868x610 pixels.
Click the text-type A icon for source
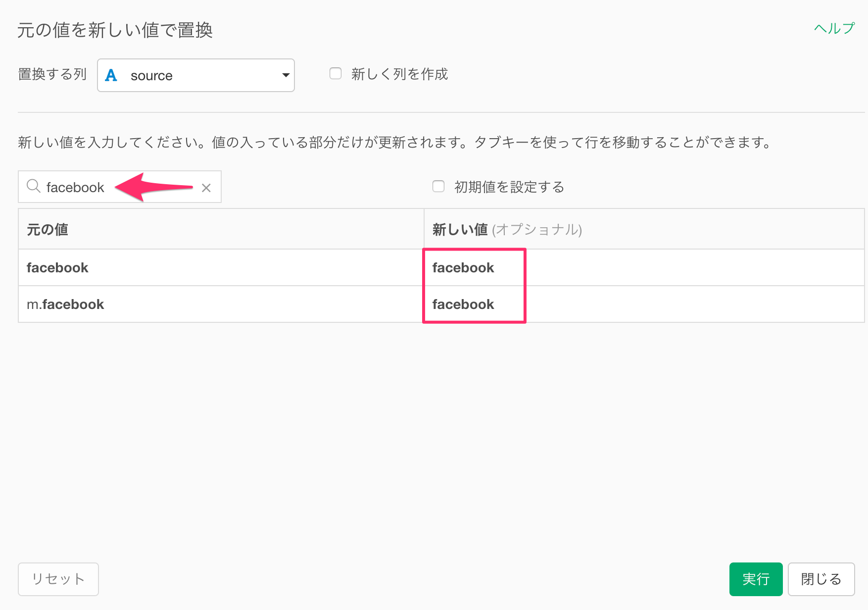(x=111, y=75)
